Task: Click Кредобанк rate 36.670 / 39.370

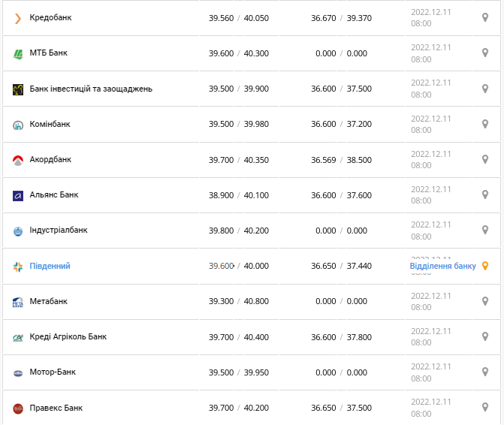Action: (341, 18)
